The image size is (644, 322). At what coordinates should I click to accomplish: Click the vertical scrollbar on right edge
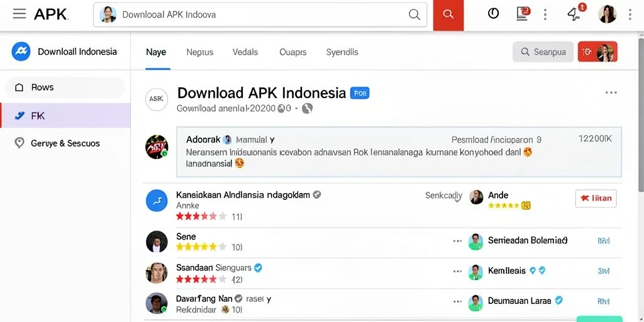pyautogui.click(x=641, y=115)
